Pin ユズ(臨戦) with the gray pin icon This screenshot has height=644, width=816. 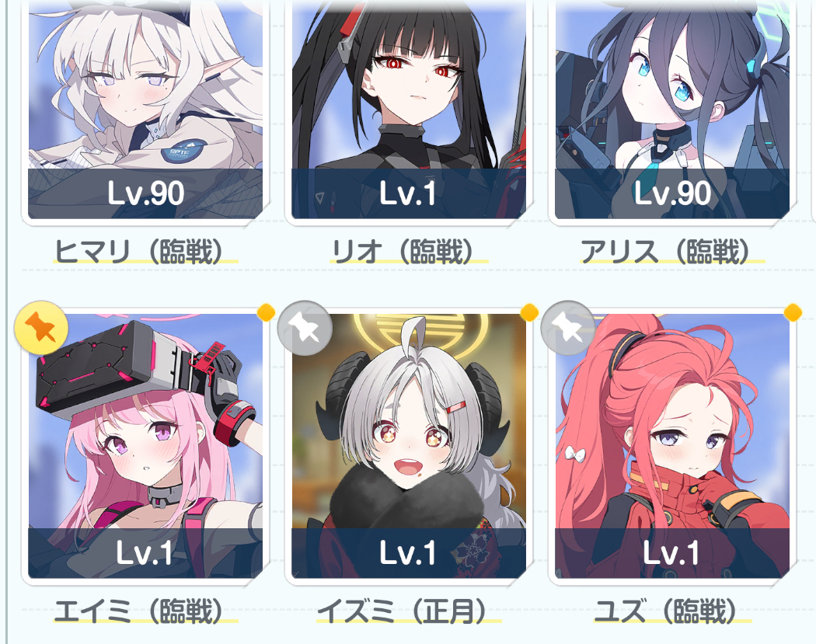[568, 329]
